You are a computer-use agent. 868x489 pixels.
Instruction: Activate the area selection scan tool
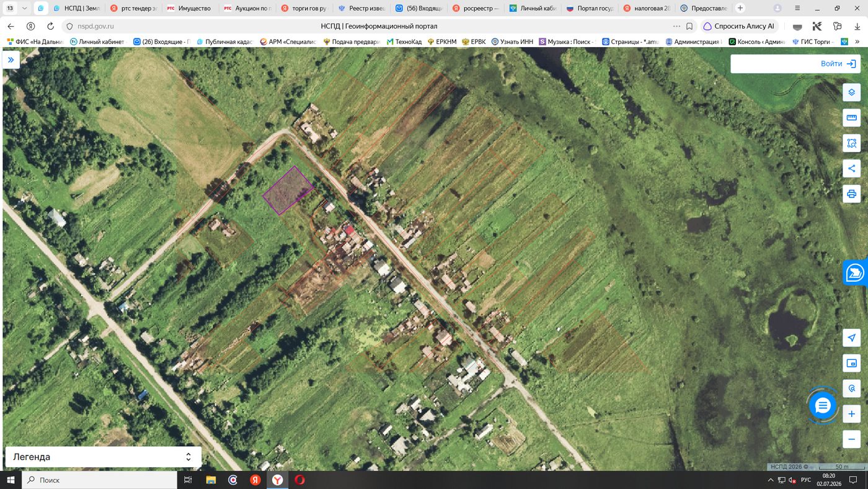pyautogui.click(x=851, y=143)
